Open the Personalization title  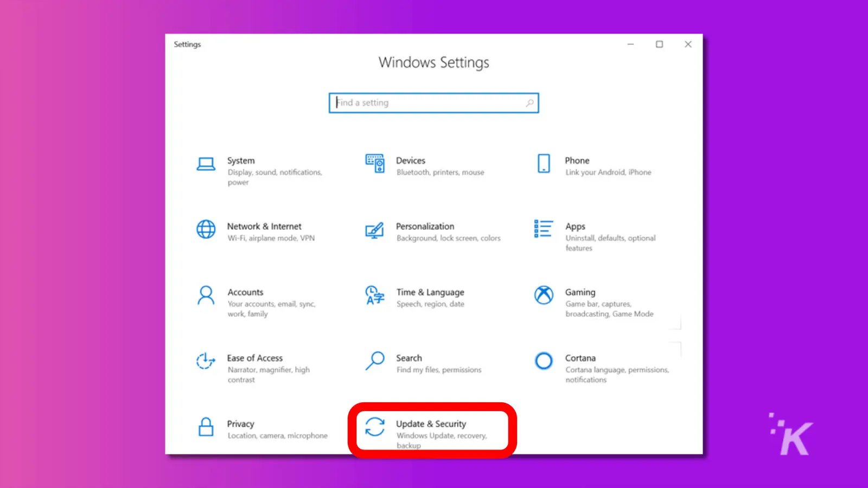(425, 226)
